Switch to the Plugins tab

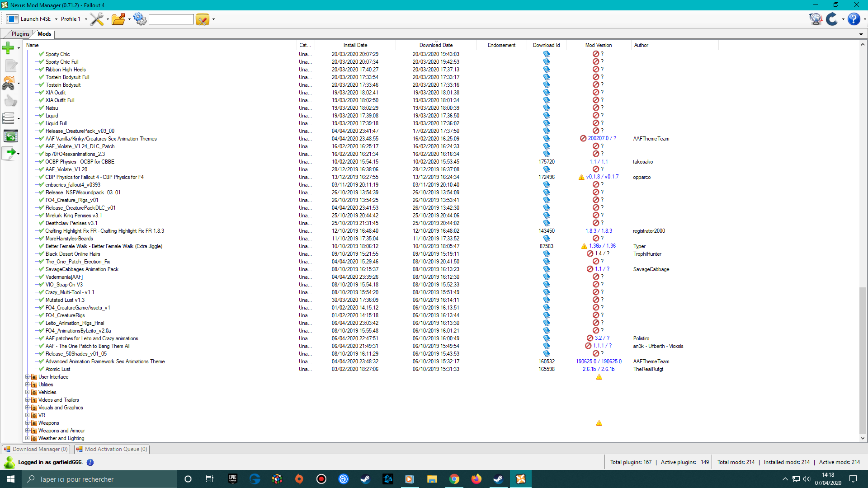pos(20,34)
